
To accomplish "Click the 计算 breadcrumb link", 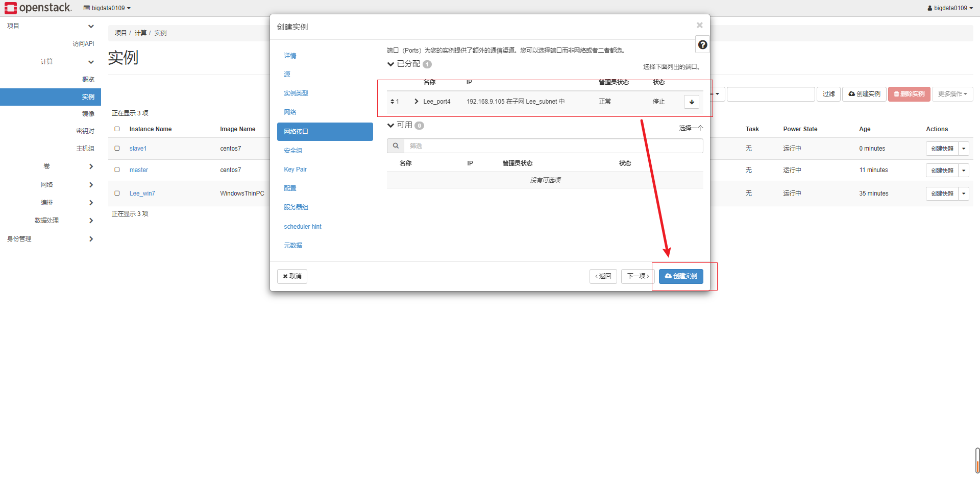I will click(140, 33).
